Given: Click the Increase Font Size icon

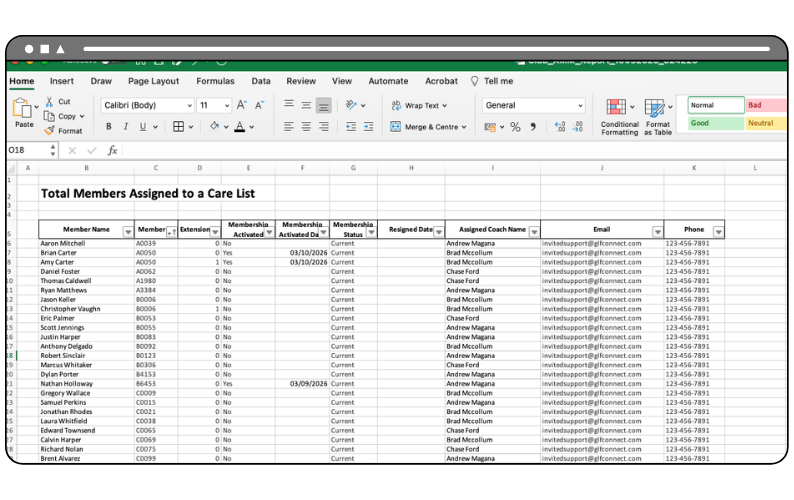Looking at the screenshot, I should [x=241, y=105].
